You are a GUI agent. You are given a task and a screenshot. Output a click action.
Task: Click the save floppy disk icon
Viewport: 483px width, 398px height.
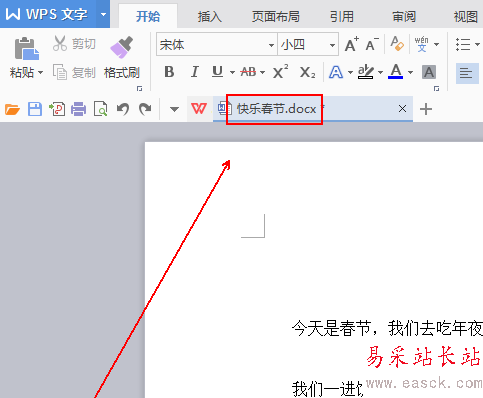[x=35, y=109]
